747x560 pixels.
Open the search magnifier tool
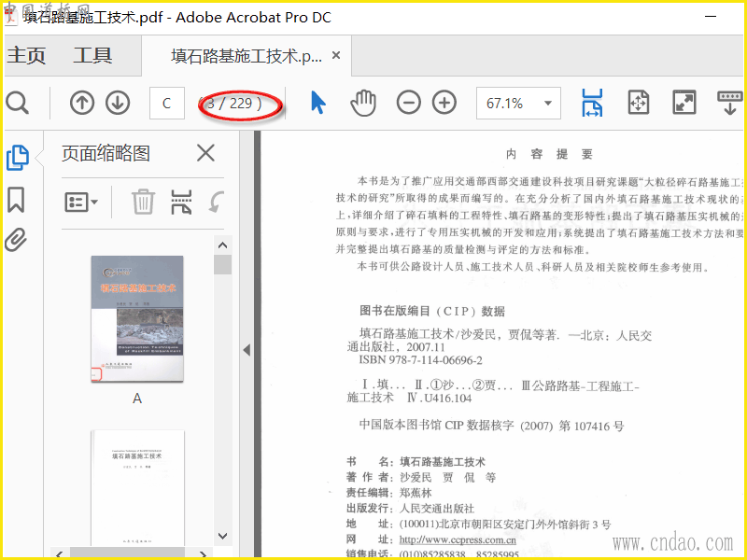coord(18,103)
